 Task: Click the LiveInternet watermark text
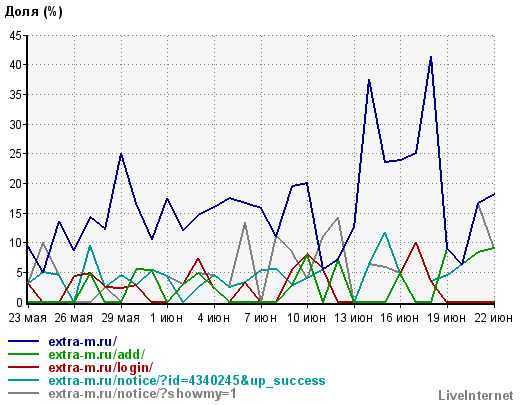(476, 396)
